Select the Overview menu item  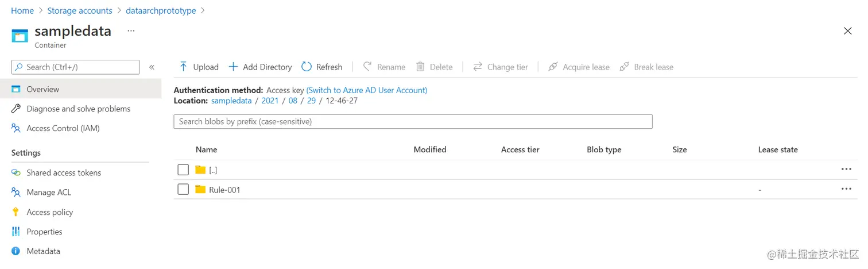(42, 89)
